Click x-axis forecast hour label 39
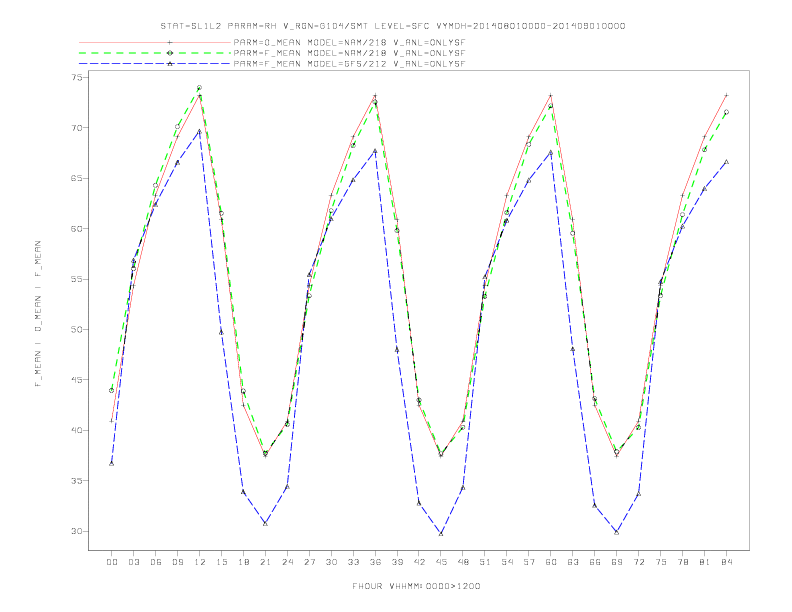Viewport: 792px width, 612px height. (397, 562)
